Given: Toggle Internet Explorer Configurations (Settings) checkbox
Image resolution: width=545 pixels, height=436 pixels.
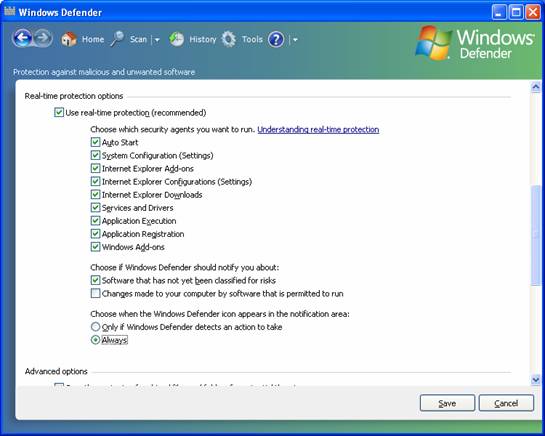Looking at the screenshot, I should [95, 181].
